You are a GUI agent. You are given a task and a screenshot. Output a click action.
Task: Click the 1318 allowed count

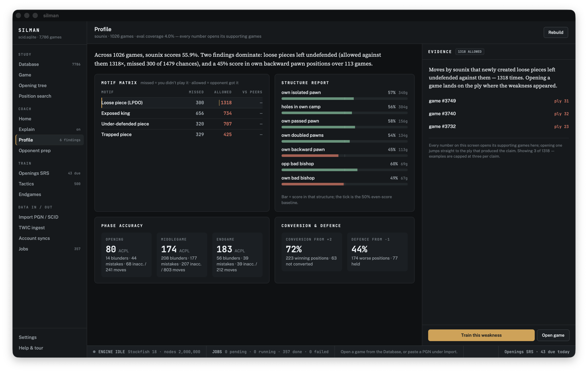(x=226, y=103)
